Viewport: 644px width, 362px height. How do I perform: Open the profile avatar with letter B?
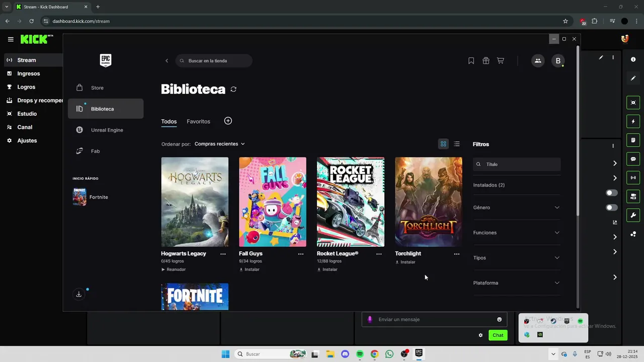pyautogui.click(x=558, y=61)
